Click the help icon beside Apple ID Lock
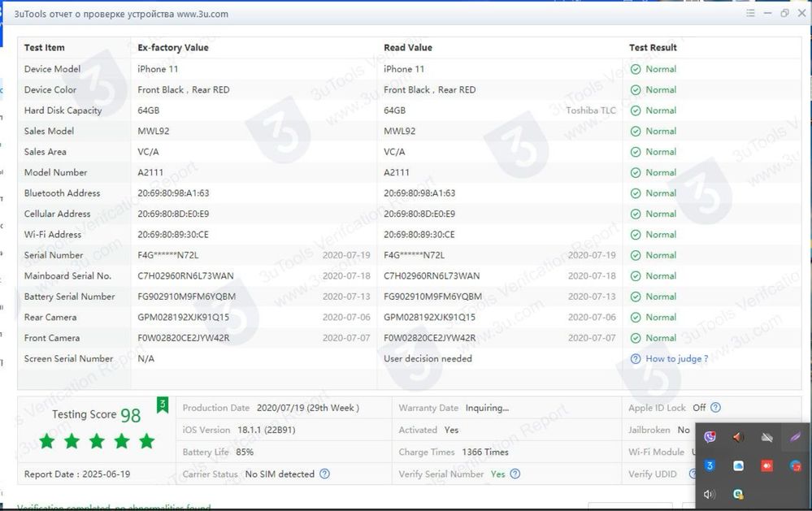This screenshot has height=511, width=812. [x=715, y=408]
